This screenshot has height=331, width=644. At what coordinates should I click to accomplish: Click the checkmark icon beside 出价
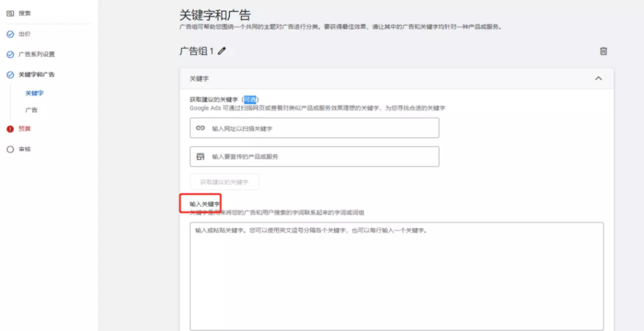click(x=10, y=34)
